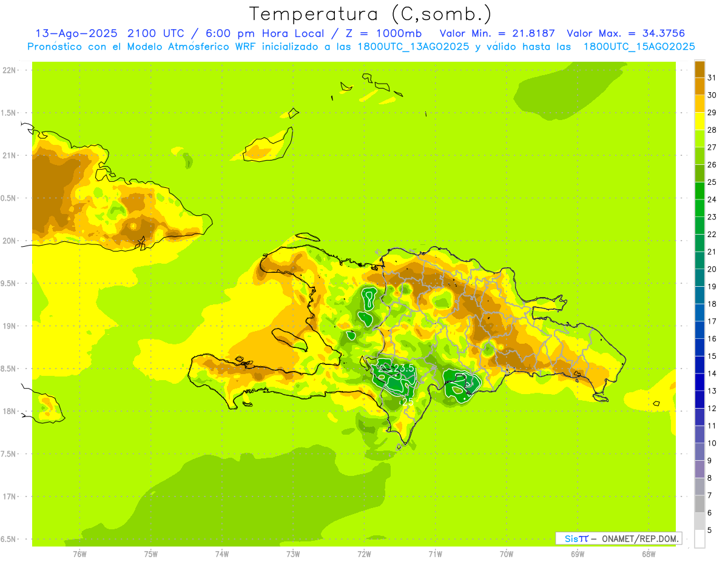The image size is (728, 562).
Task: Click the "76W" longitude axis label
Action: click(x=79, y=554)
